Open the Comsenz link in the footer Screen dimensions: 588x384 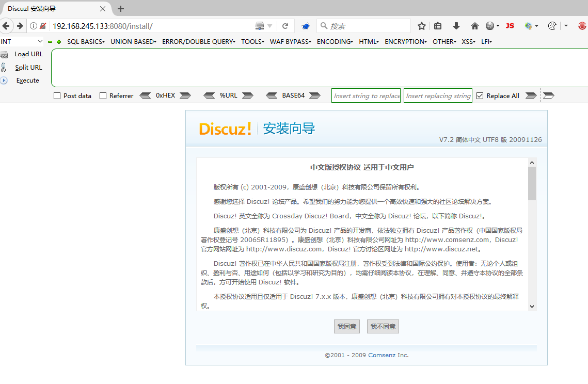[x=382, y=355]
